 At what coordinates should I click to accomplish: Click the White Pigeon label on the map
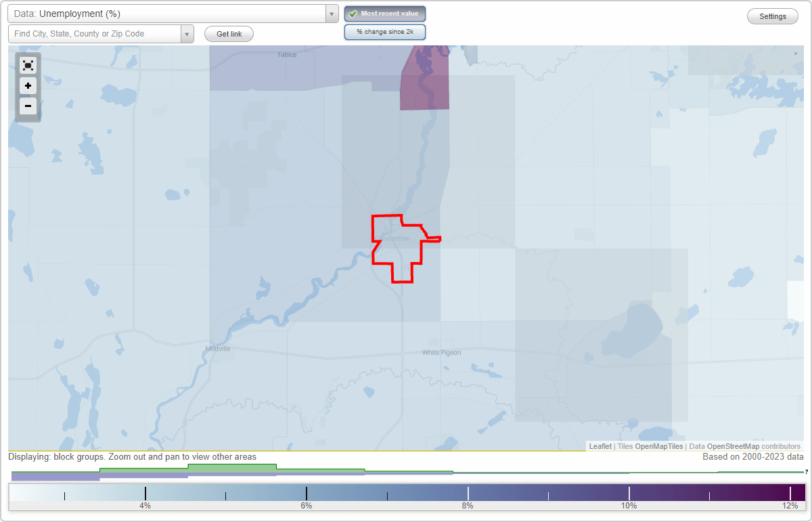click(x=441, y=352)
